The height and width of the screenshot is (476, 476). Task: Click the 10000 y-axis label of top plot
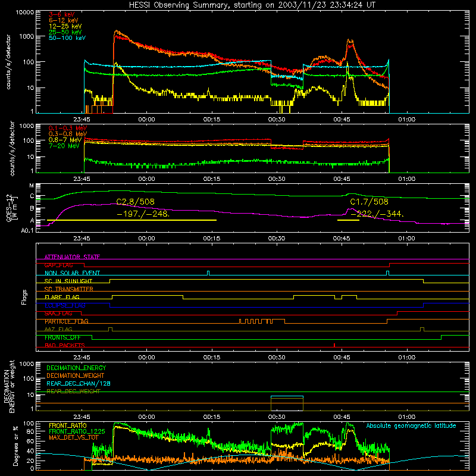[x=24, y=12]
